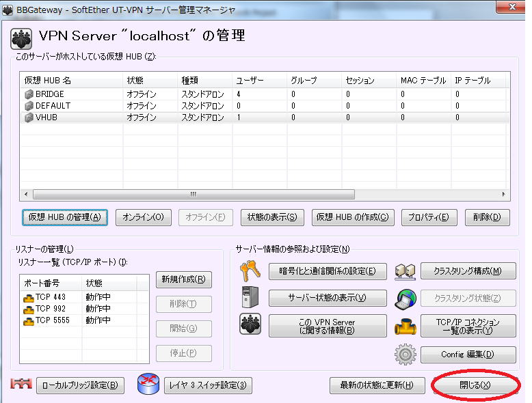Click the server tower status icon

click(250, 297)
